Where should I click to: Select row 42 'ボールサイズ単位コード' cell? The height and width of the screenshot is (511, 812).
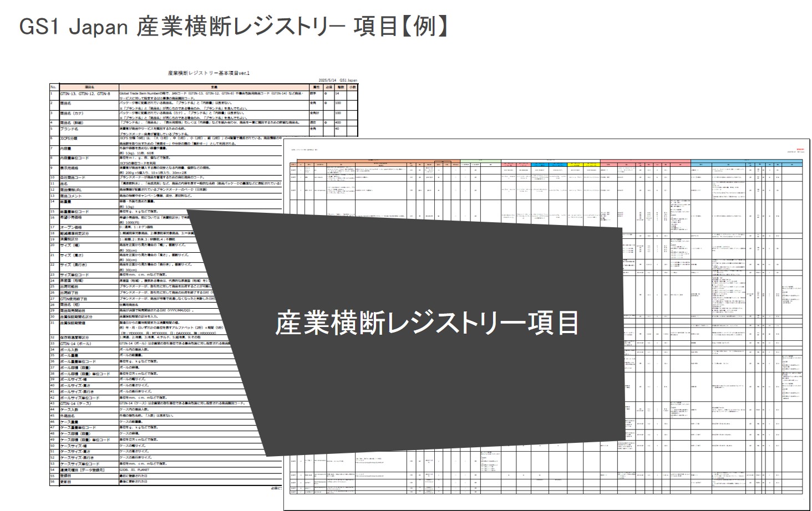89,397
